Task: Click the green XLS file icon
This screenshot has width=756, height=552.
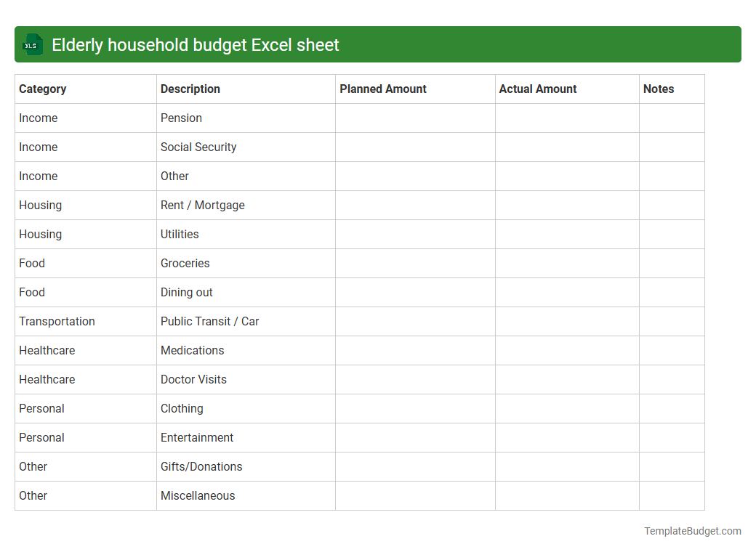Action: point(32,44)
